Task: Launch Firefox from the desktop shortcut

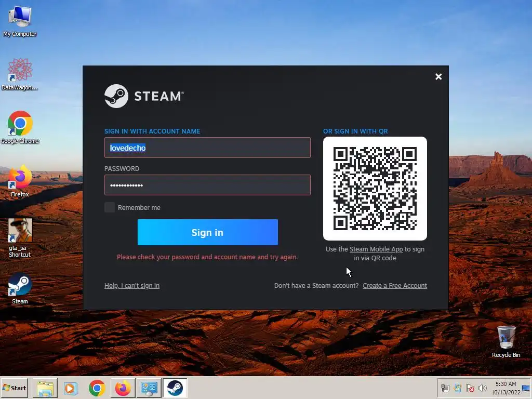Action: click(20, 181)
